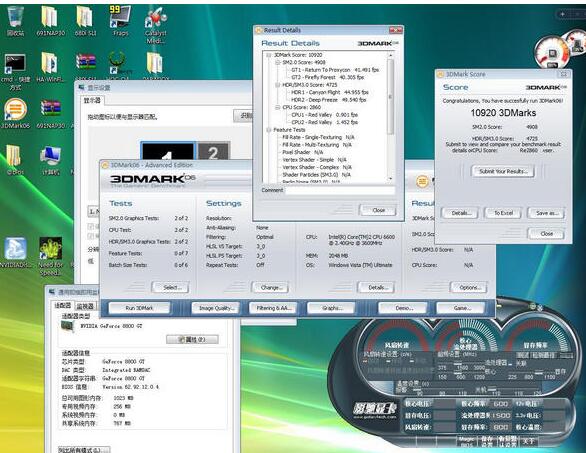586x453 pixels.
Task: Click the Comment input field
Action: [340, 190]
